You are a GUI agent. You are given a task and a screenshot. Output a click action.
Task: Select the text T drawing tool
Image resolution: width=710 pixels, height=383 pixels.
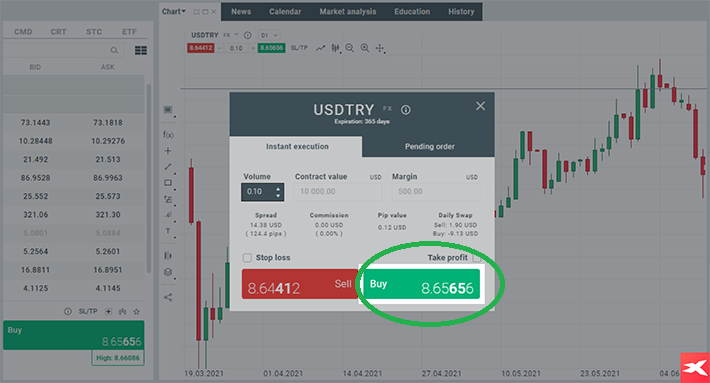[x=168, y=231]
